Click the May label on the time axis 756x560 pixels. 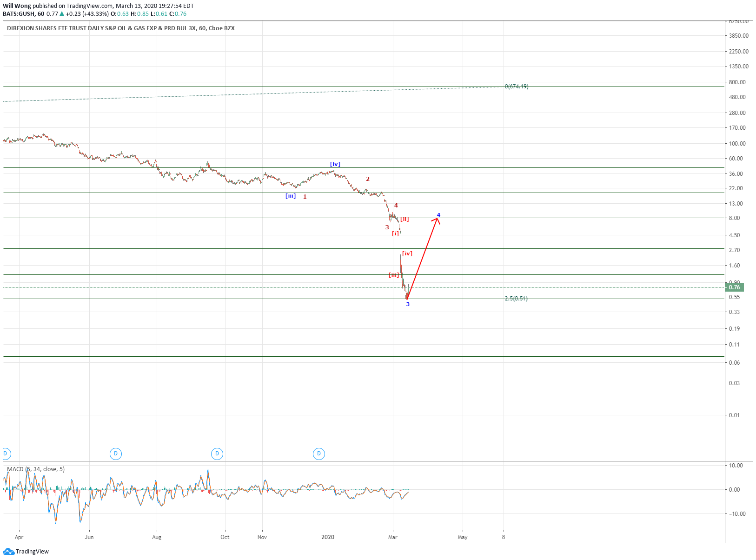463,537
